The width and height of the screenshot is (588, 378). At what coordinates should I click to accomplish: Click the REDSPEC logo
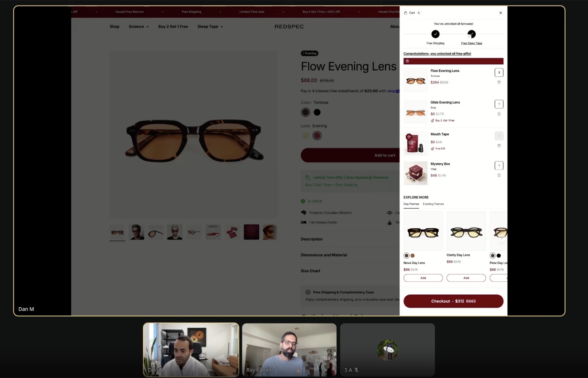tap(289, 26)
